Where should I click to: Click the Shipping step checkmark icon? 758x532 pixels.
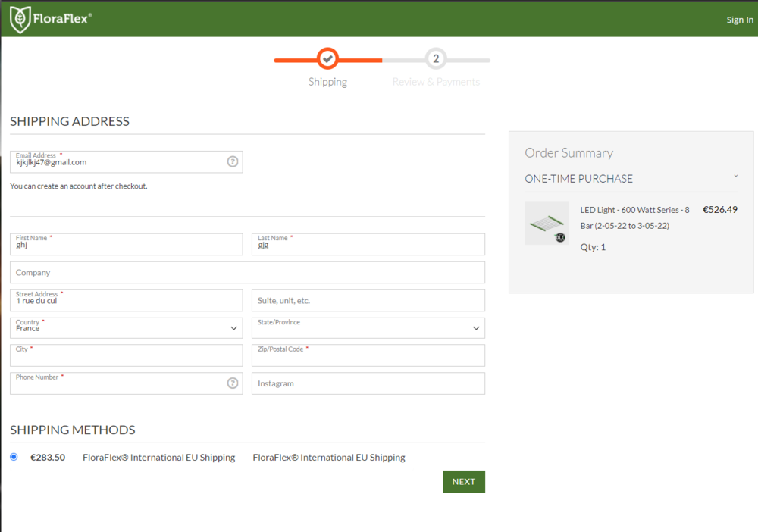(327, 58)
